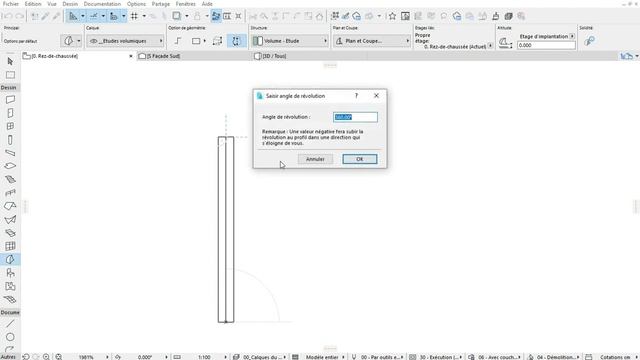Select the Zone tool

[x=10, y=287]
